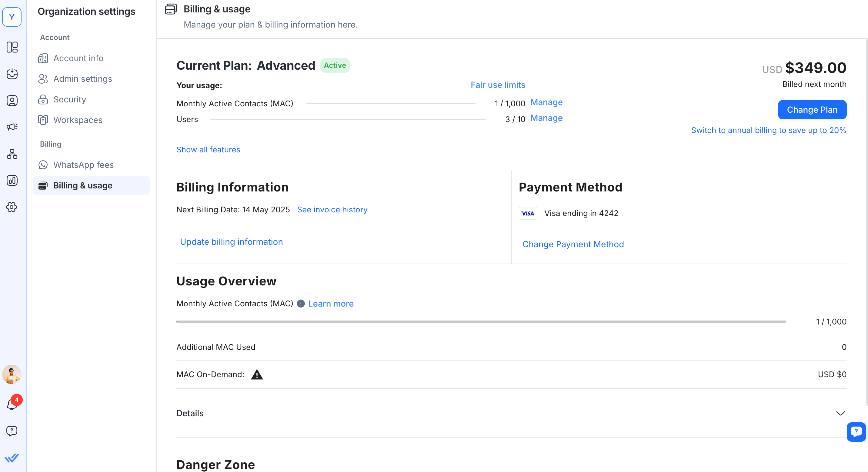Click the MAC usage progress bar
This screenshot has width=868, height=472.
pyautogui.click(x=481, y=322)
